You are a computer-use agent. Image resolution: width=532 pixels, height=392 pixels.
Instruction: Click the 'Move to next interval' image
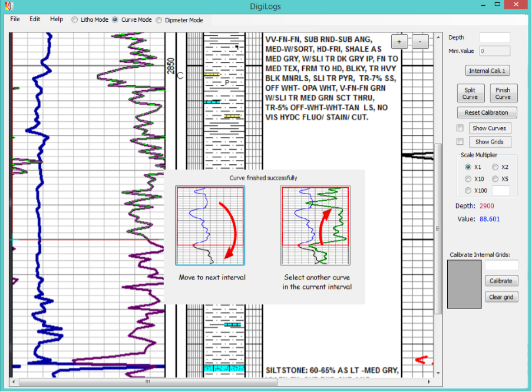[x=210, y=225]
